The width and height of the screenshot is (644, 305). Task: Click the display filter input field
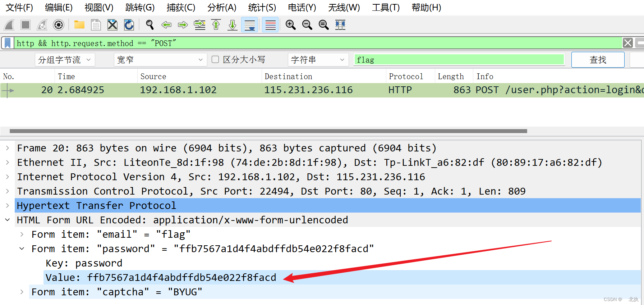point(318,43)
